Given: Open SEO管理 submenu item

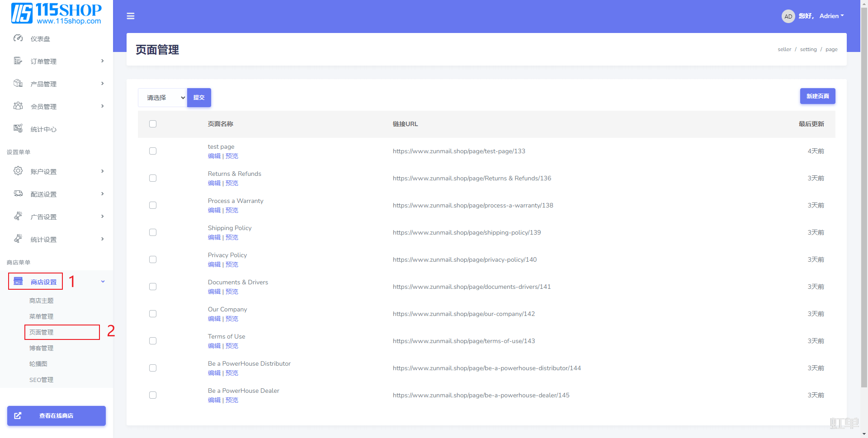Looking at the screenshot, I should pyautogui.click(x=42, y=380).
